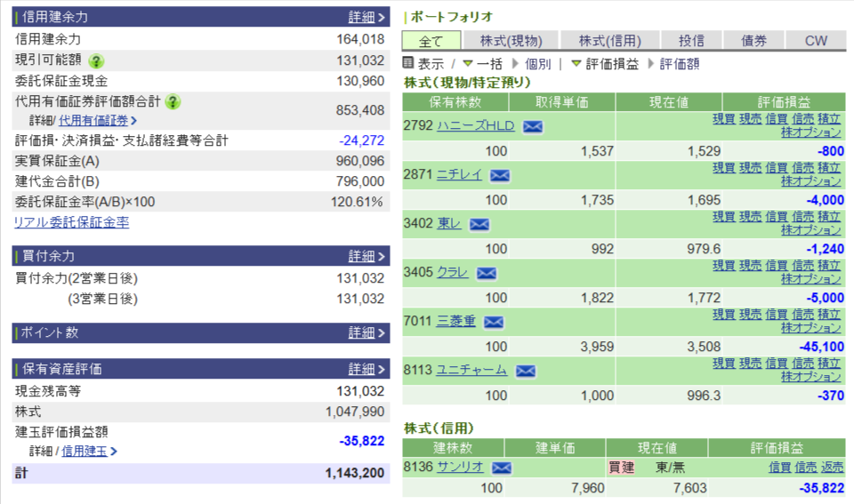Click the 信用建余力 value 164,018
854x504 pixels.
(x=360, y=39)
